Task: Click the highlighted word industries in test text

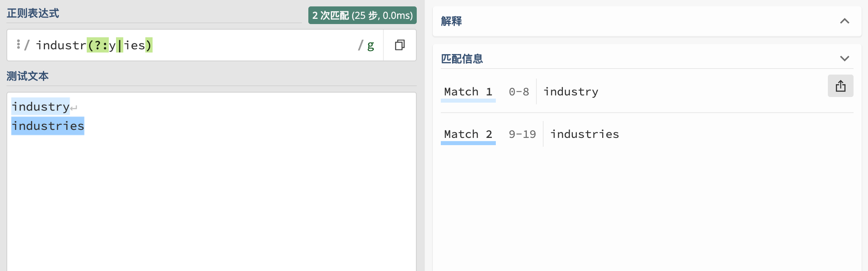Action: (x=48, y=126)
